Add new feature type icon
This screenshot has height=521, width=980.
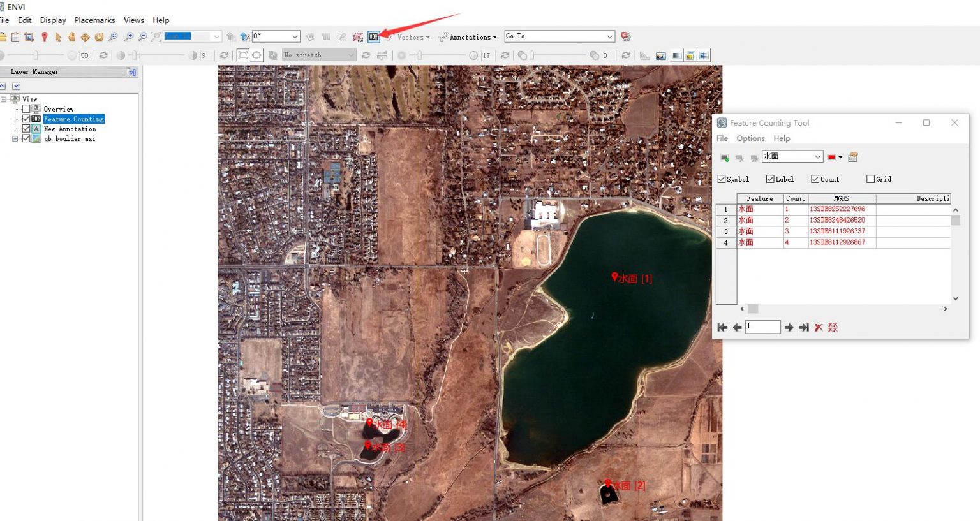724,157
